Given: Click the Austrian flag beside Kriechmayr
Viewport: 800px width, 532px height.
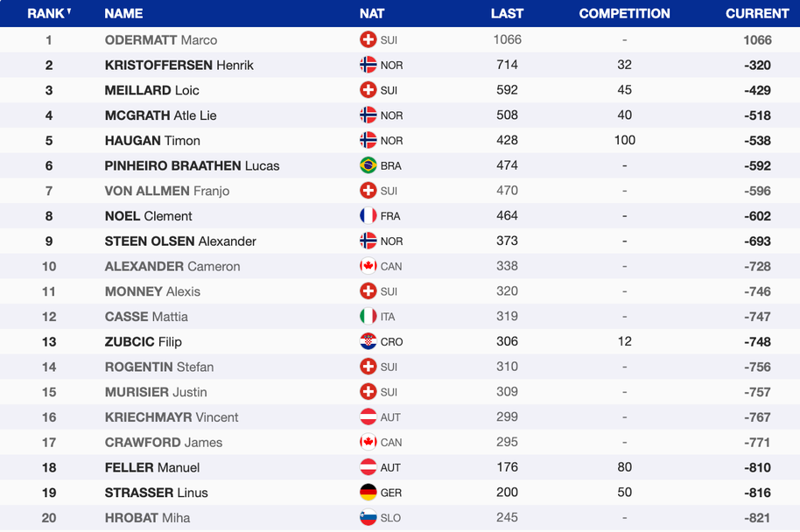Looking at the screenshot, I should (x=368, y=417).
